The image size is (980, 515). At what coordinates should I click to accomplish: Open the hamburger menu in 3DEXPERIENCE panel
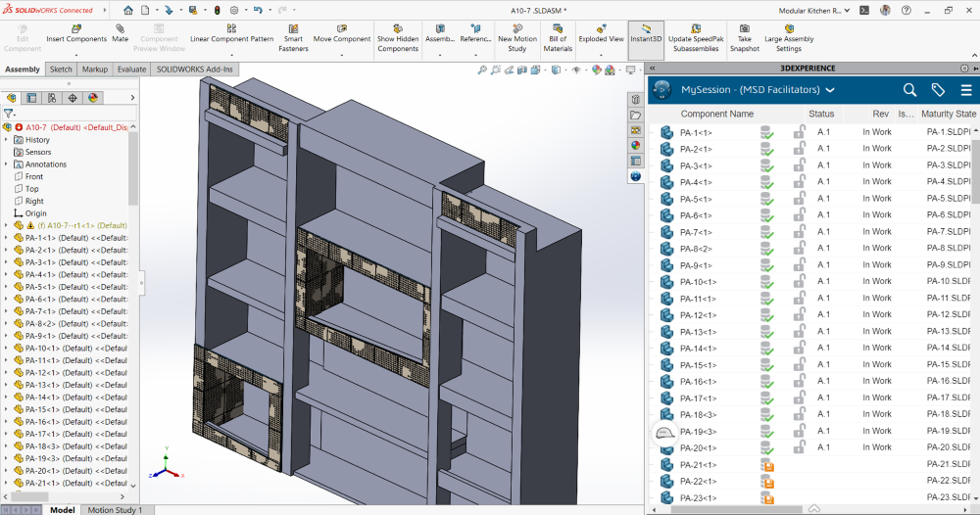click(x=966, y=90)
